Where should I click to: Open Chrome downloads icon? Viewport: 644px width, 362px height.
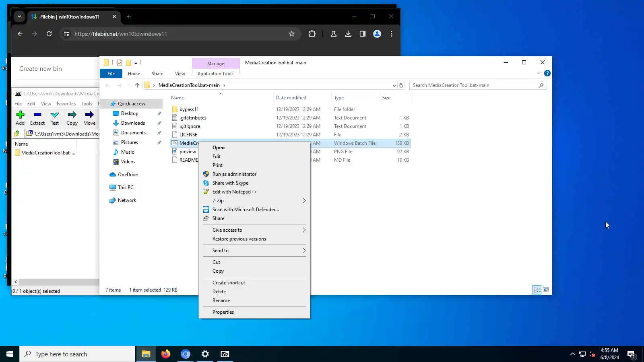click(348, 34)
